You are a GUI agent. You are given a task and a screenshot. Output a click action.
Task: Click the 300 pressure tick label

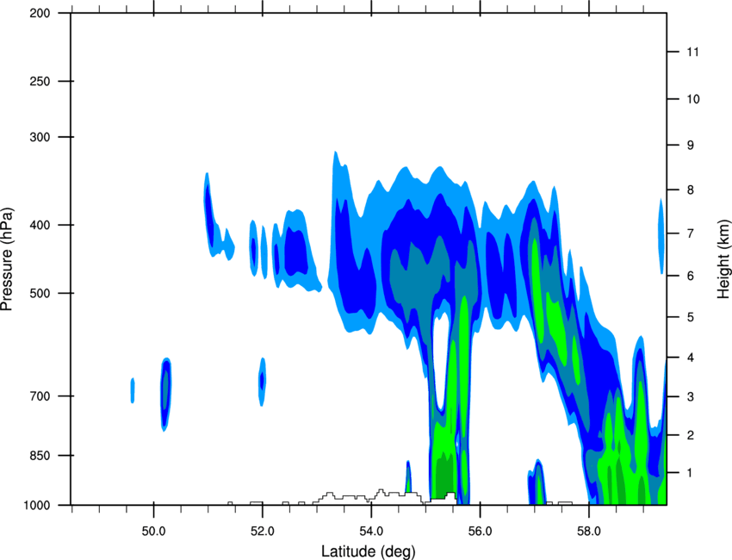point(40,137)
